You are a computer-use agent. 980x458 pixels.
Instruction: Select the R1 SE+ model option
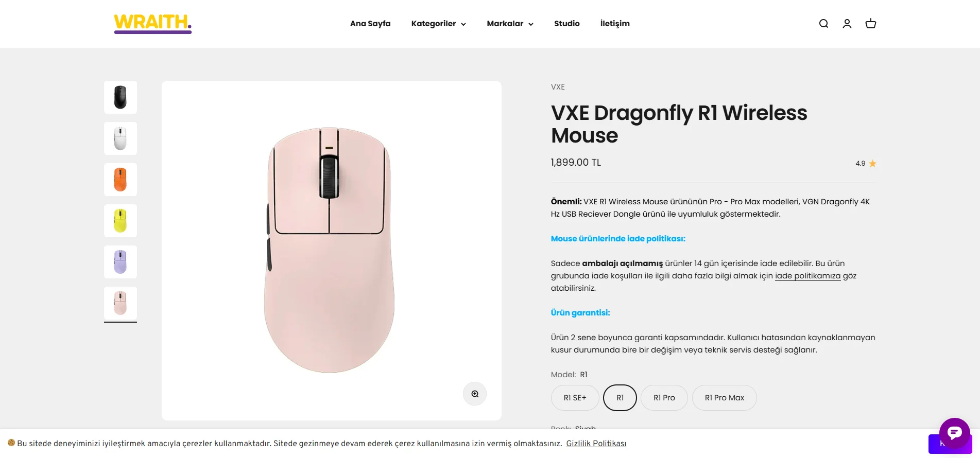[x=575, y=398]
